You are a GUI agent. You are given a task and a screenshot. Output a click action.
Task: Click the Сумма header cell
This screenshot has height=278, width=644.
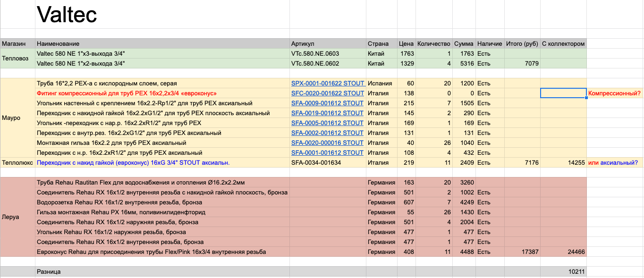[464, 43]
